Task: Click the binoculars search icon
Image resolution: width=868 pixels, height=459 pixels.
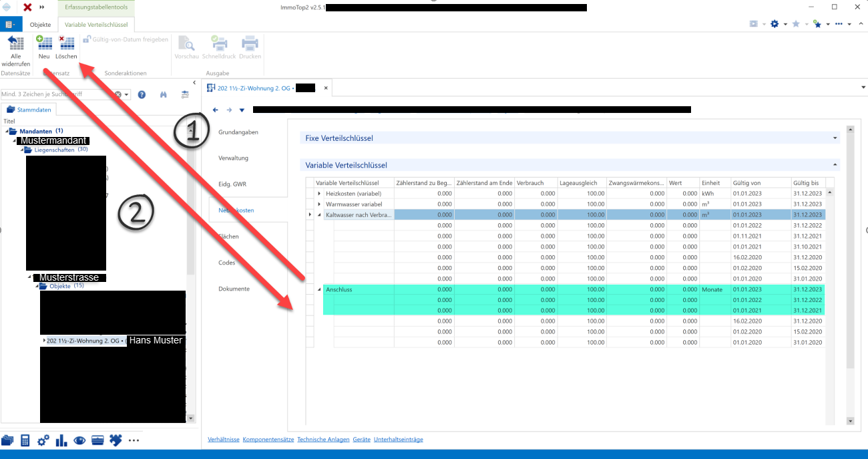Action: tap(163, 94)
